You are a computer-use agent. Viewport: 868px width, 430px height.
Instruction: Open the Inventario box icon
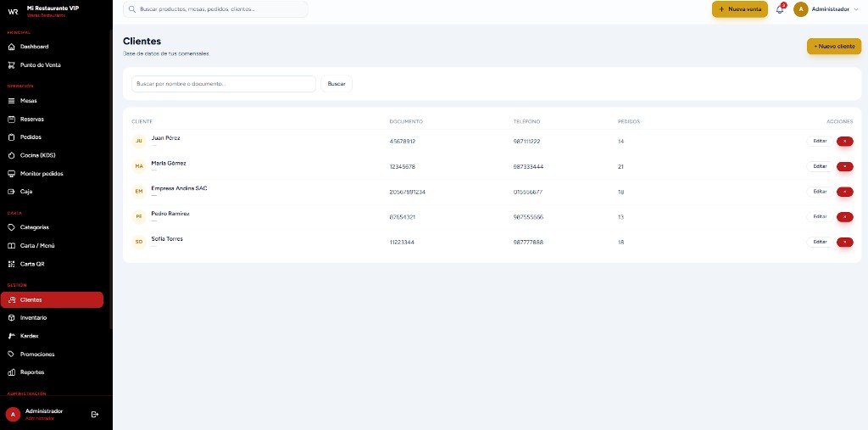[11, 318]
